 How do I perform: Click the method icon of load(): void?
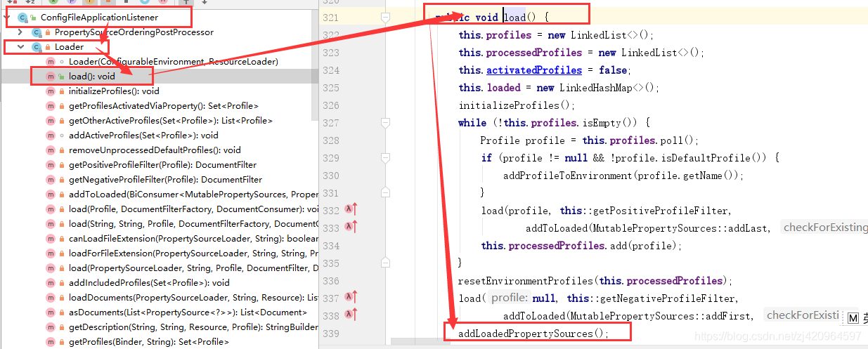pyautogui.click(x=51, y=76)
